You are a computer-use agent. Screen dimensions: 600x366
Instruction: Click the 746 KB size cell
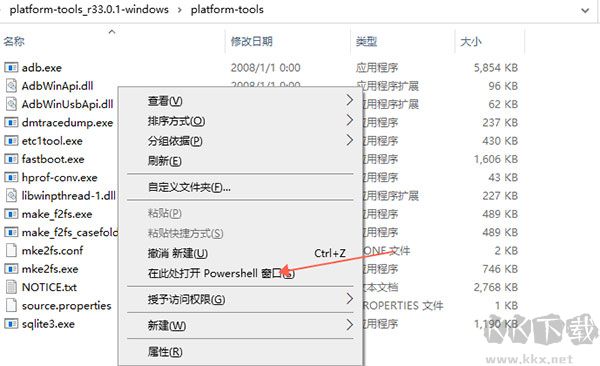(x=500, y=269)
